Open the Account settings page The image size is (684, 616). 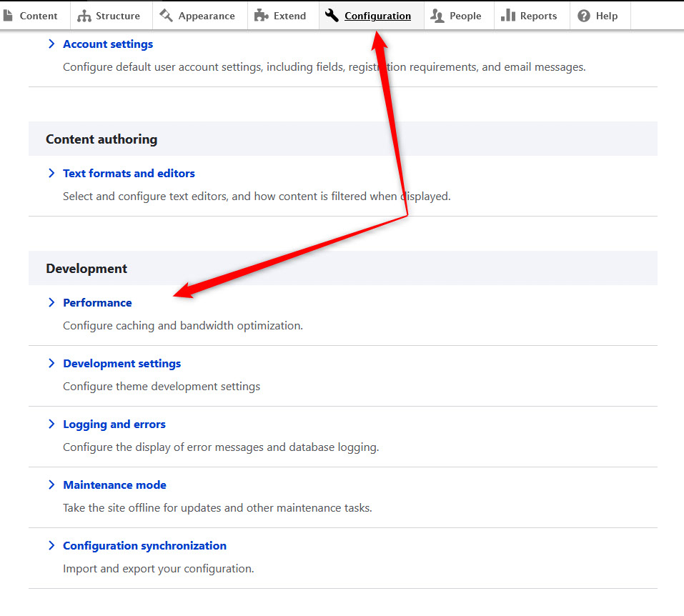pyautogui.click(x=108, y=44)
